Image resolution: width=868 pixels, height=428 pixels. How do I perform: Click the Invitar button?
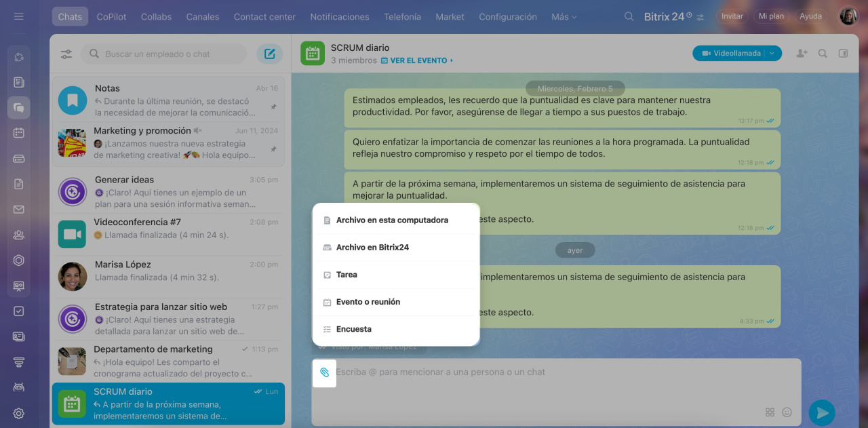tap(732, 16)
